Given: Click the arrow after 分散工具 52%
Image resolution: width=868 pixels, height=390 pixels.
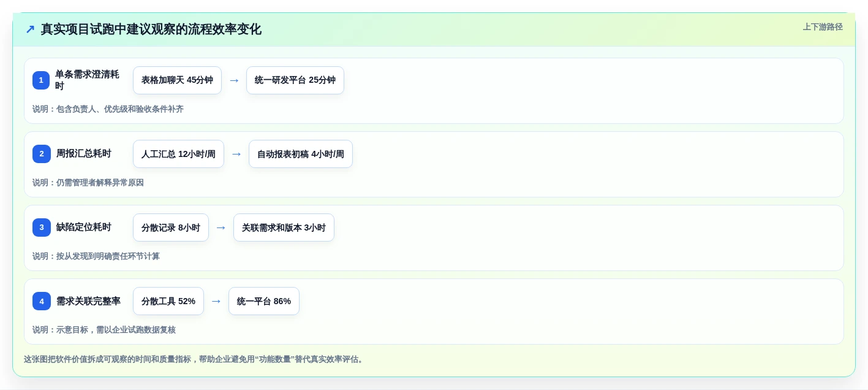Looking at the screenshot, I should 216,301.
